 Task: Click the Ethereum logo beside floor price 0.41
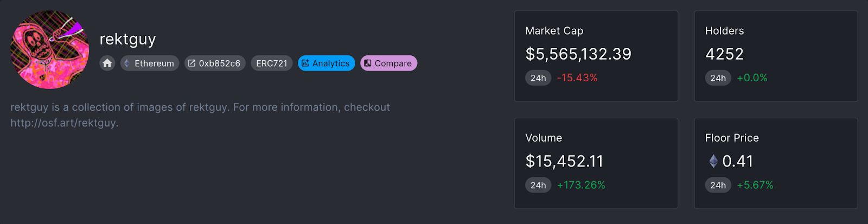(713, 161)
